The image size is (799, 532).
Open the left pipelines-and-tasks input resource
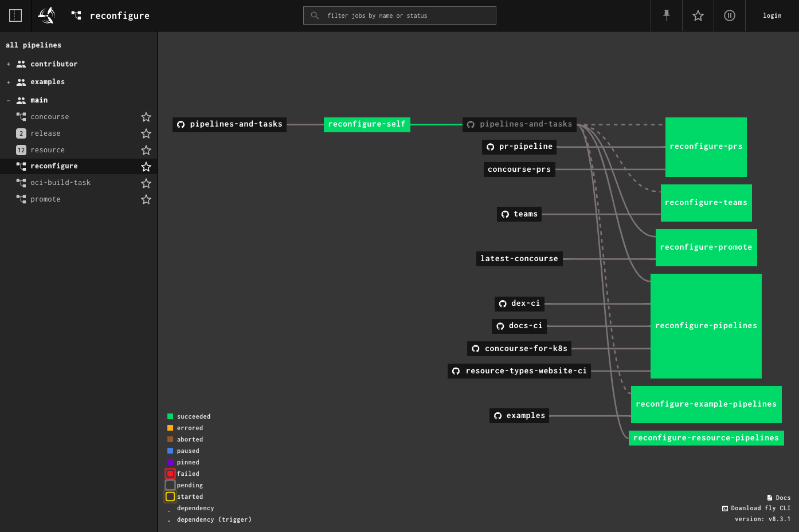coord(229,124)
